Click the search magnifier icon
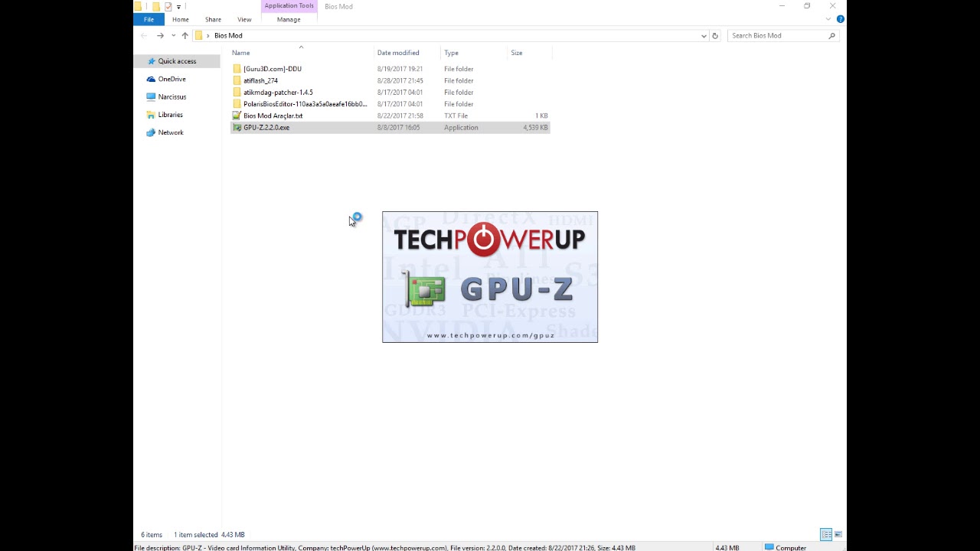This screenshot has width=980, height=551. [x=831, y=35]
